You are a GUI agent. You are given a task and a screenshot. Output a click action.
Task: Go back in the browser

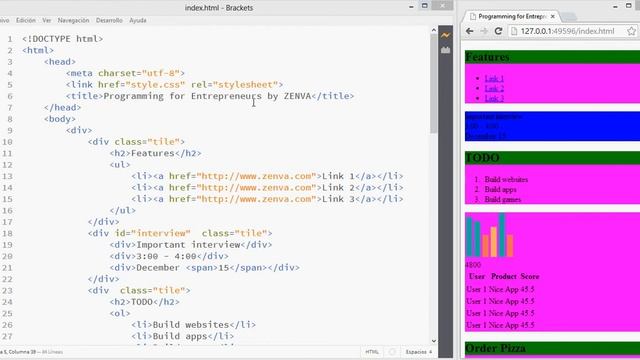[x=470, y=31]
